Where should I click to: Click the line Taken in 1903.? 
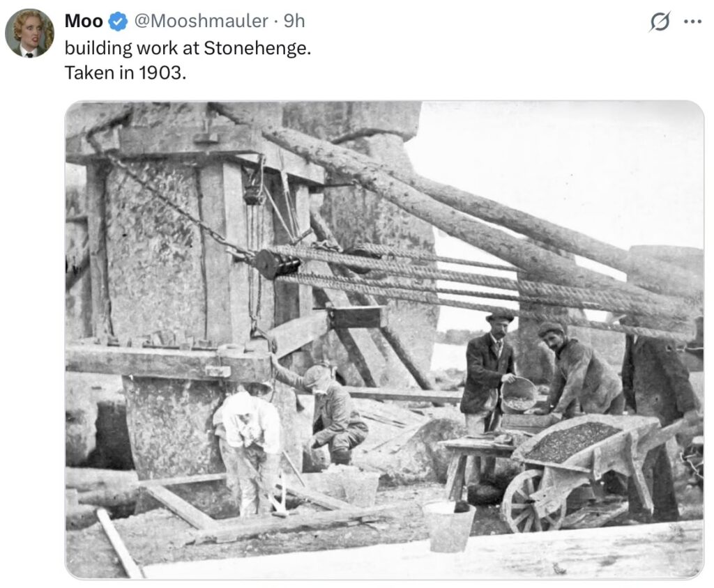coord(126,72)
